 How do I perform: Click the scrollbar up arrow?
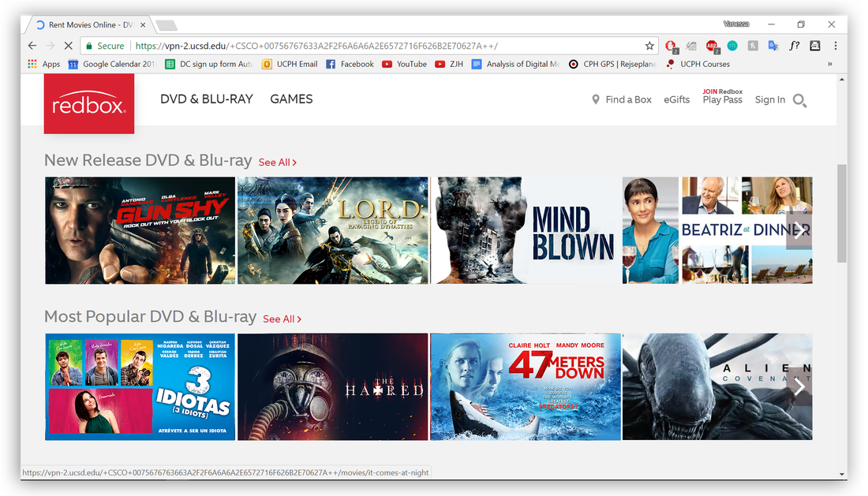[x=842, y=80]
